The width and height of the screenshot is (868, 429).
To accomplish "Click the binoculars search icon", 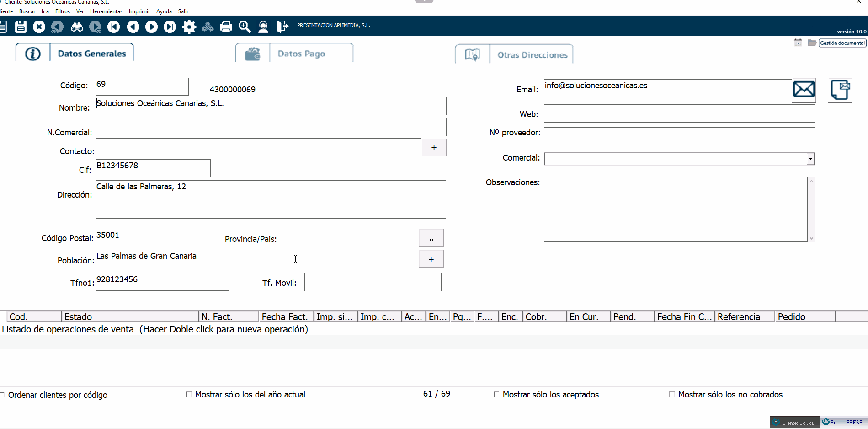I will coord(77,27).
